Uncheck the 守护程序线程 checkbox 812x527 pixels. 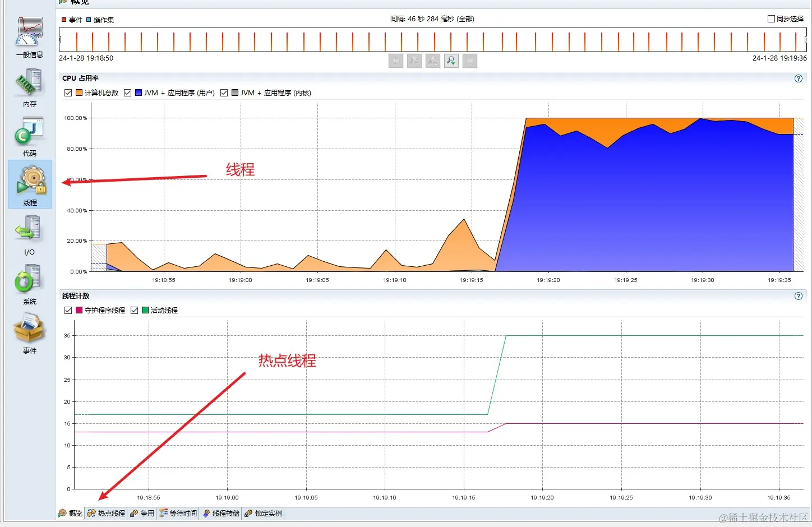point(68,311)
